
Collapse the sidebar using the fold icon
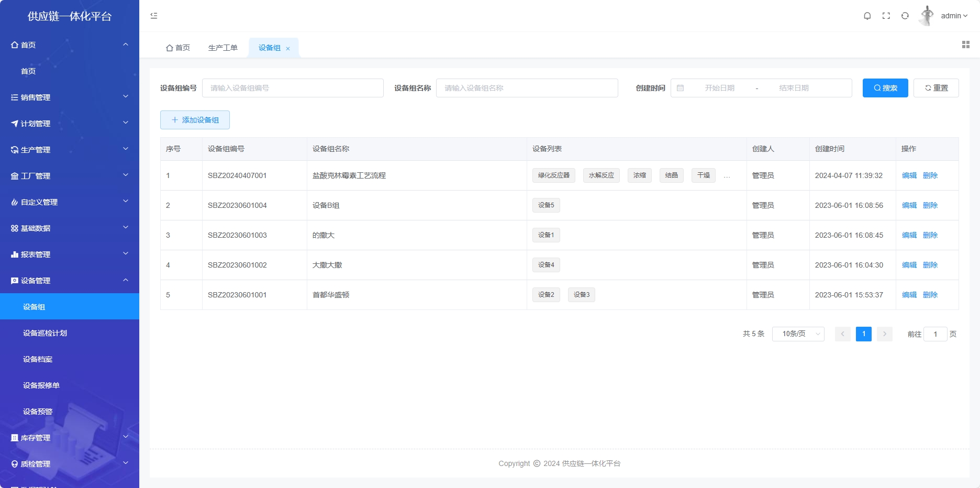(x=154, y=16)
